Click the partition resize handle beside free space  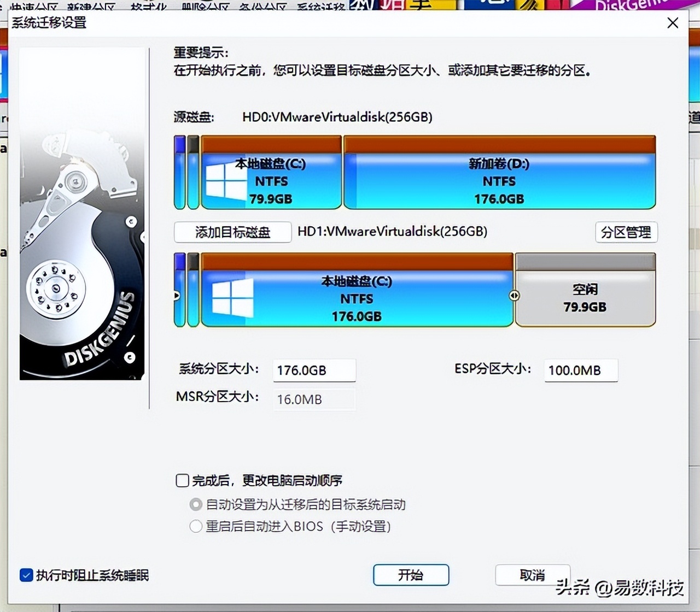pyautogui.click(x=514, y=296)
